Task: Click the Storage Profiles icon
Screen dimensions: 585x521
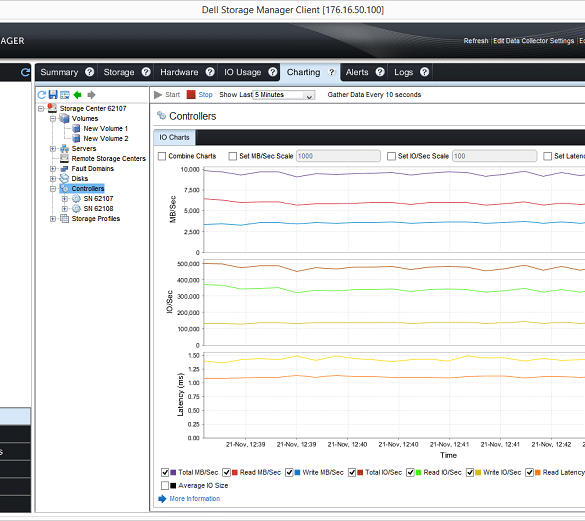Action: pyautogui.click(x=65, y=219)
